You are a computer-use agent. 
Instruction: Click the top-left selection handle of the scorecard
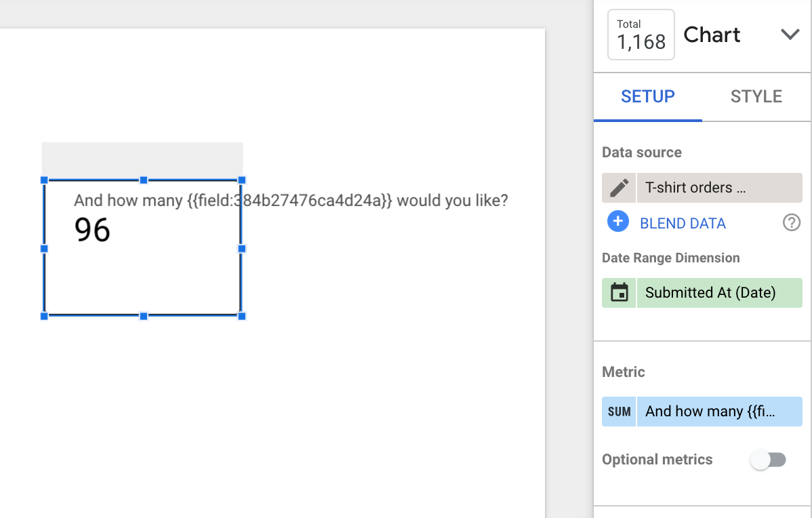(44, 180)
